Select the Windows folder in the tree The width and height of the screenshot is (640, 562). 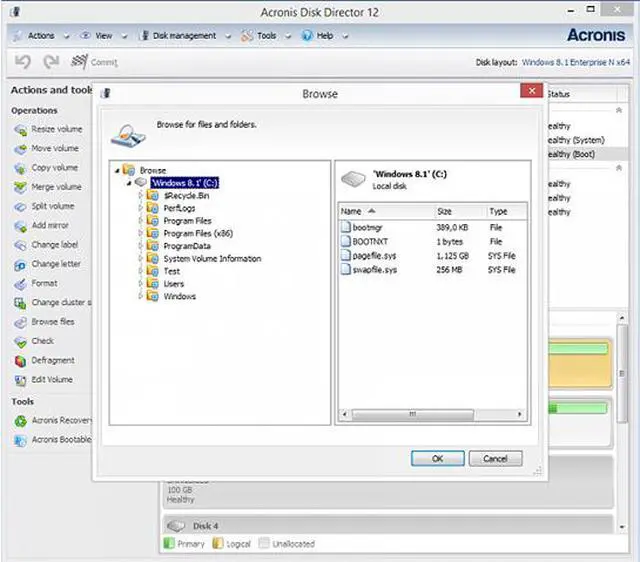tap(180, 296)
